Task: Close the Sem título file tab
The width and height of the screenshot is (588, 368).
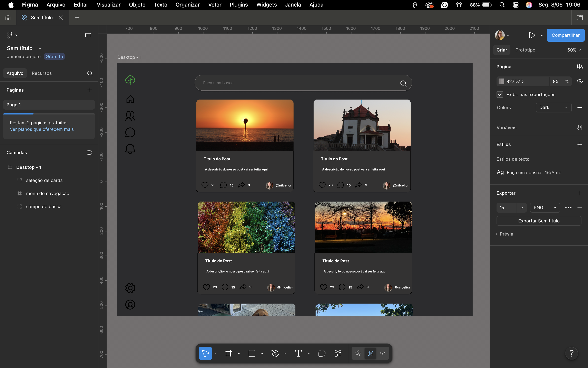Action: [x=61, y=18]
